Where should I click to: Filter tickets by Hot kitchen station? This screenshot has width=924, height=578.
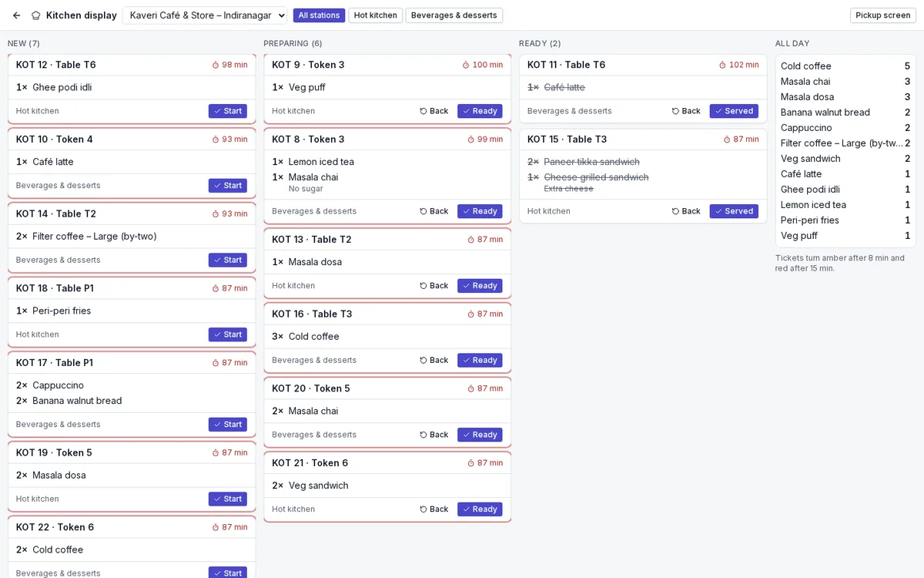[x=376, y=15]
